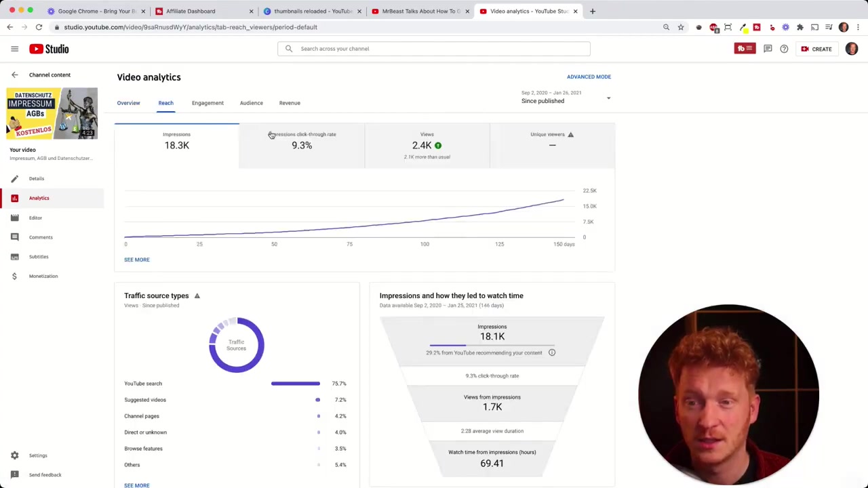The width and height of the screenshot is (868, 488).
Task: Click Views from impressions value 1.7K
Action: [x=492, y=407]
